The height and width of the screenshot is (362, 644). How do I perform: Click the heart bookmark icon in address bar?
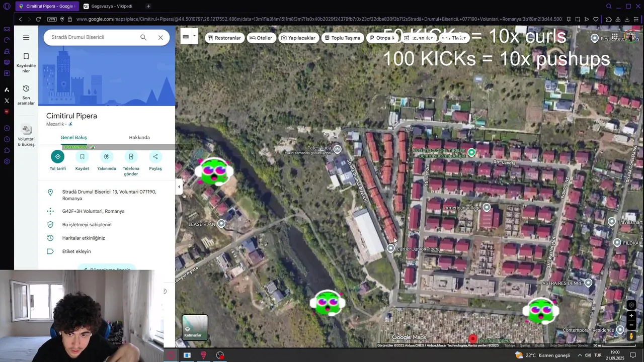pos(596,19)
